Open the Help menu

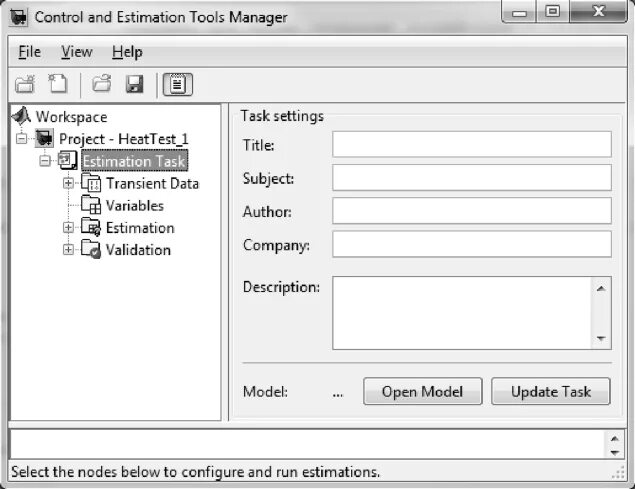click(x=127, y=53)
